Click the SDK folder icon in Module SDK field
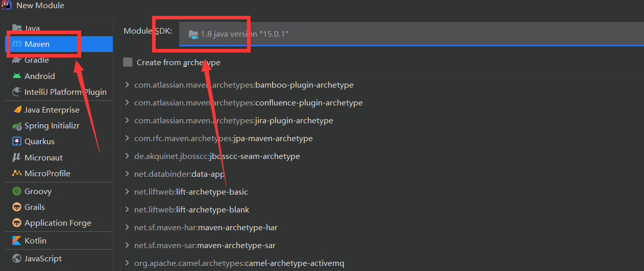Image resolution: width=644 pixels, height=271 pixels. click(193, 34)
